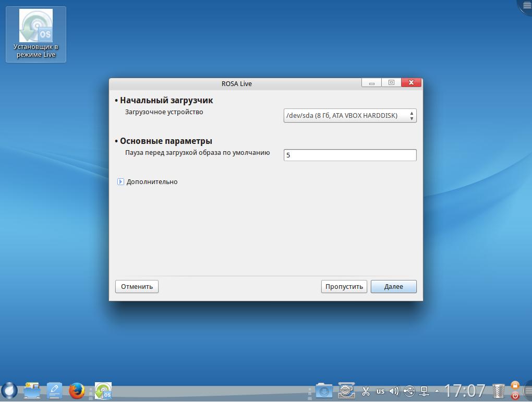The height and width of the screenshot is (402, 532).
Task: Maximize the ROSA Live window
Action: pyautogui.click(x=391, y=83)
